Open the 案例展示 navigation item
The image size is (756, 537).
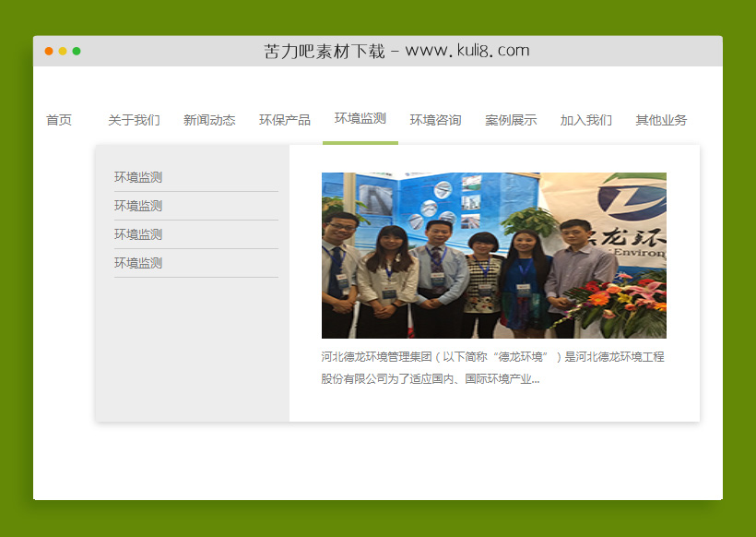pos(511,120)
